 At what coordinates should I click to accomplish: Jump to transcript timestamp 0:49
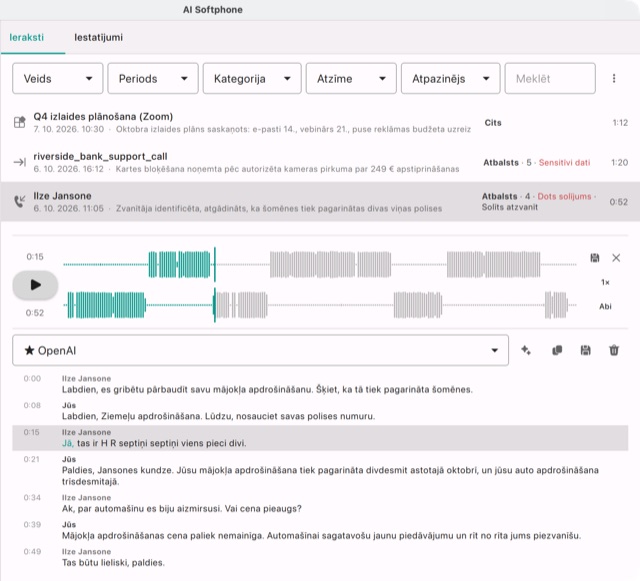coord(32,552)
